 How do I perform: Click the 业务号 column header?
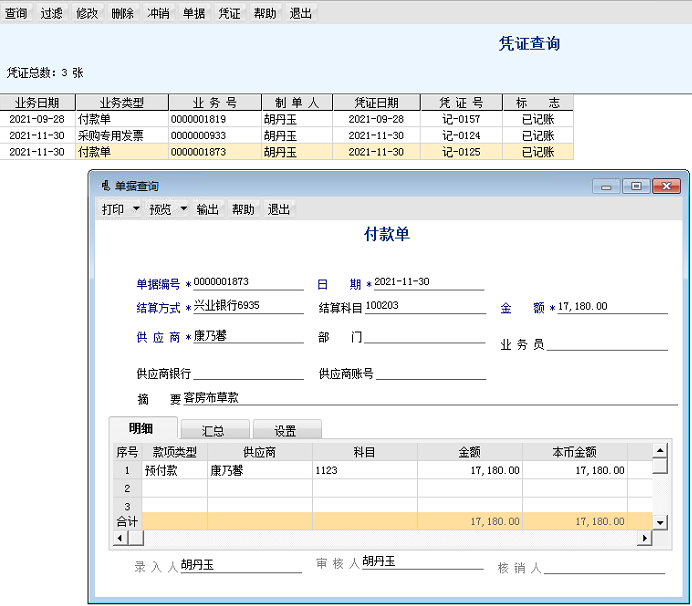tap(215, 102)
